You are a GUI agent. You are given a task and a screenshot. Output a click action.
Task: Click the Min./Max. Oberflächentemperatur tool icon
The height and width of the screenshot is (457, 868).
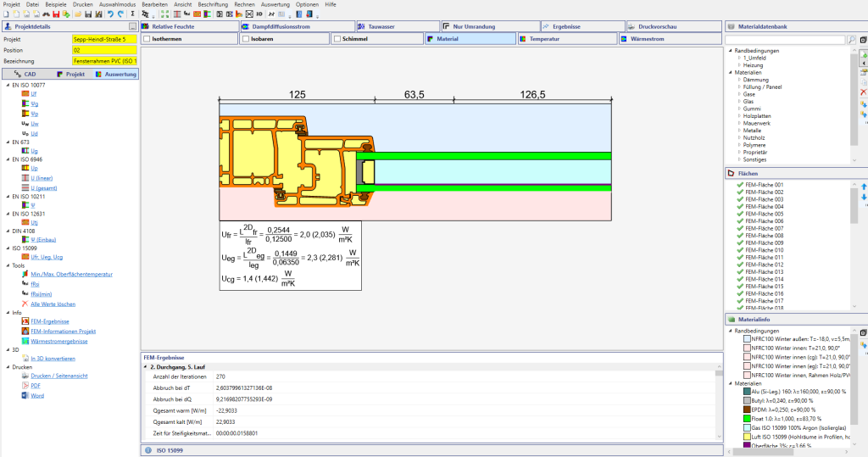tap(25, 274)
